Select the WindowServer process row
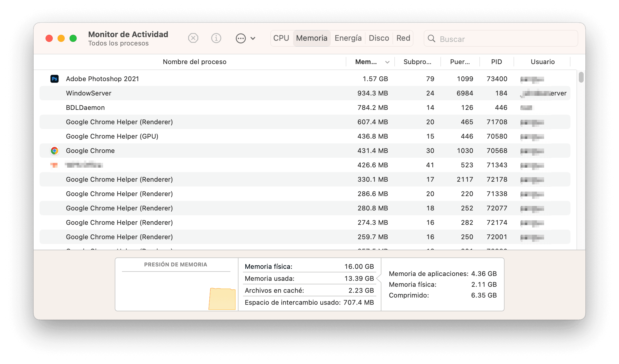The height and width of the screenshot is (364, 619). 305,93
